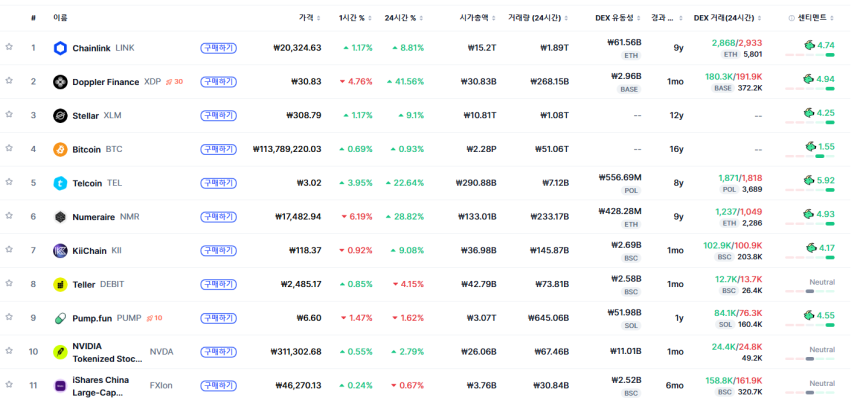Open Stellar sentiment icon 4.25
This screenshot has height=398, width=860.
click(810, 112)
